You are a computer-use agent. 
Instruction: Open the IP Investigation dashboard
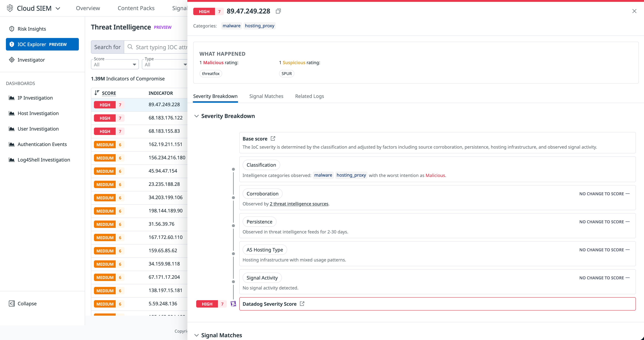(35, 98)
